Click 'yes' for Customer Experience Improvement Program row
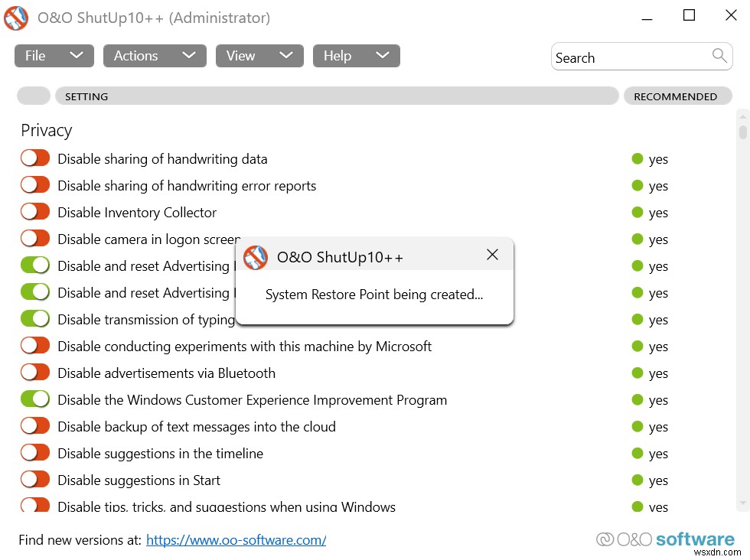This screenshot has width=750, height=560. pos(658,400)
